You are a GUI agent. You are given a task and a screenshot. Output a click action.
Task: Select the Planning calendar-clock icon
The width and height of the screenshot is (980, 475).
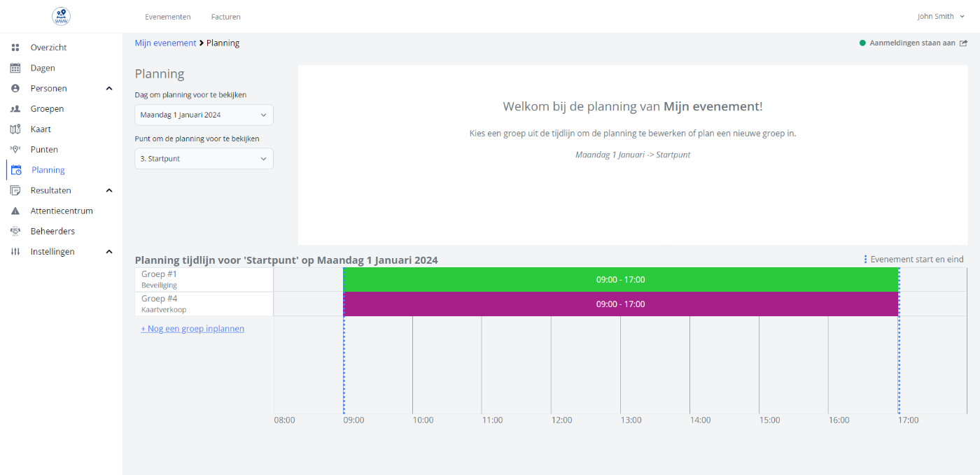[15, 169]
